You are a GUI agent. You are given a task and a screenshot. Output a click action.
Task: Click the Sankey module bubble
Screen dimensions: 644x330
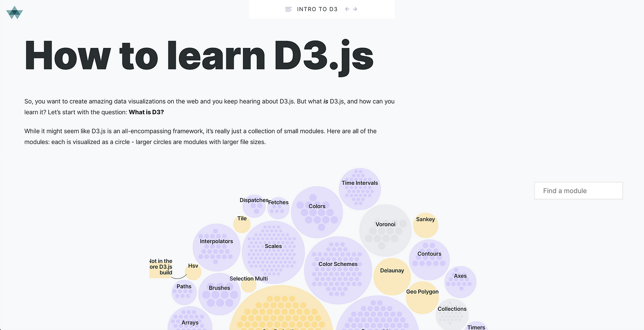coord(425,225)
